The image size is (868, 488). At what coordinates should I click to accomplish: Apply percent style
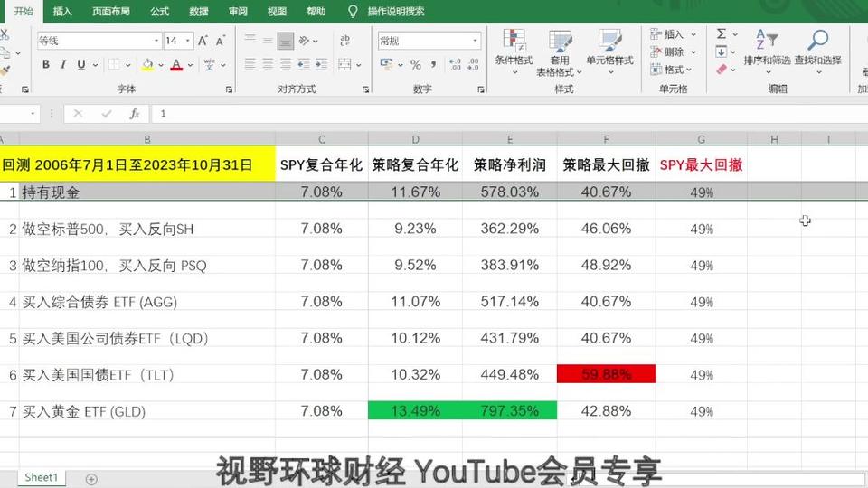click(416, 65)
